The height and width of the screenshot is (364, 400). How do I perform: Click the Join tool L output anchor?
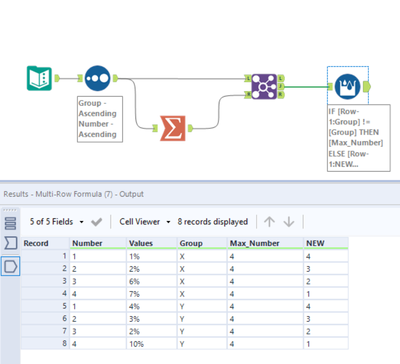pos(281,79)
